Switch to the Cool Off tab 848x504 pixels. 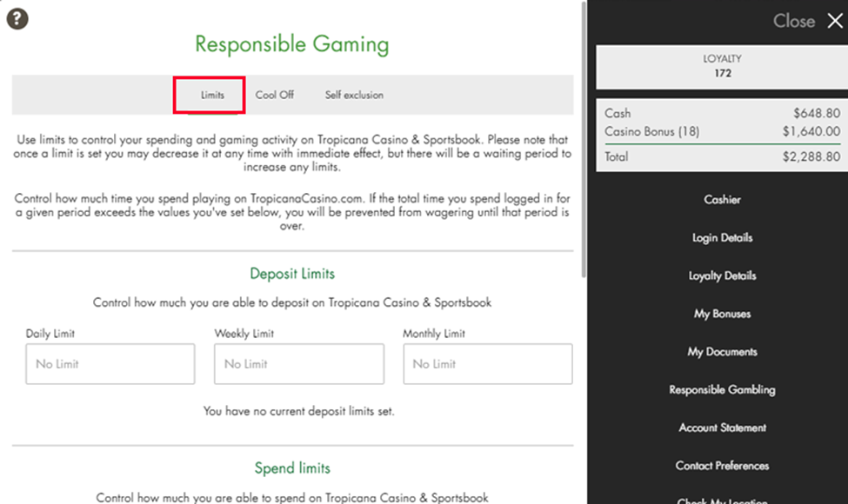(274, 95)
